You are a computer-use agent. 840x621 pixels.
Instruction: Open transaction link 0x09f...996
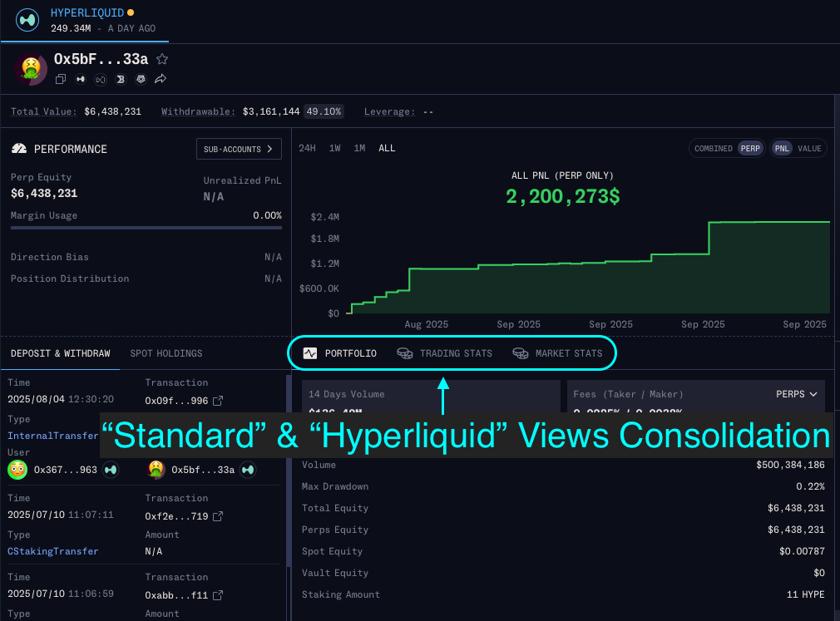(176, 401)
